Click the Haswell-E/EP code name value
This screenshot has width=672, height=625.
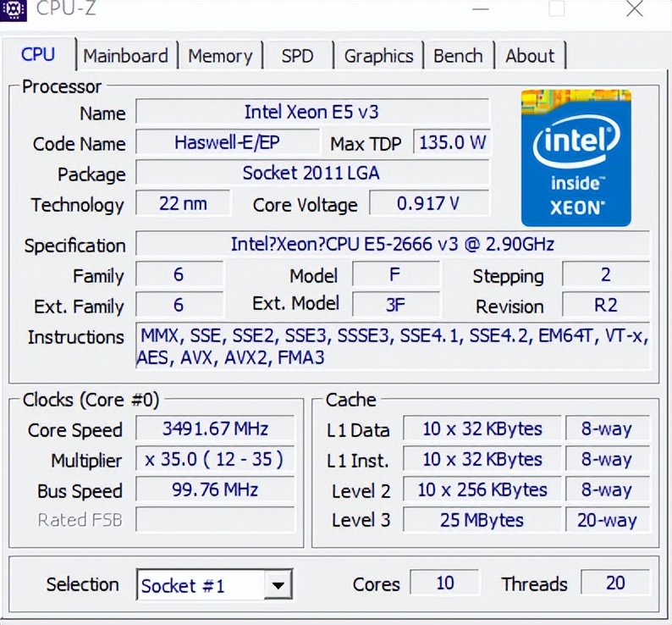point(227,142)
